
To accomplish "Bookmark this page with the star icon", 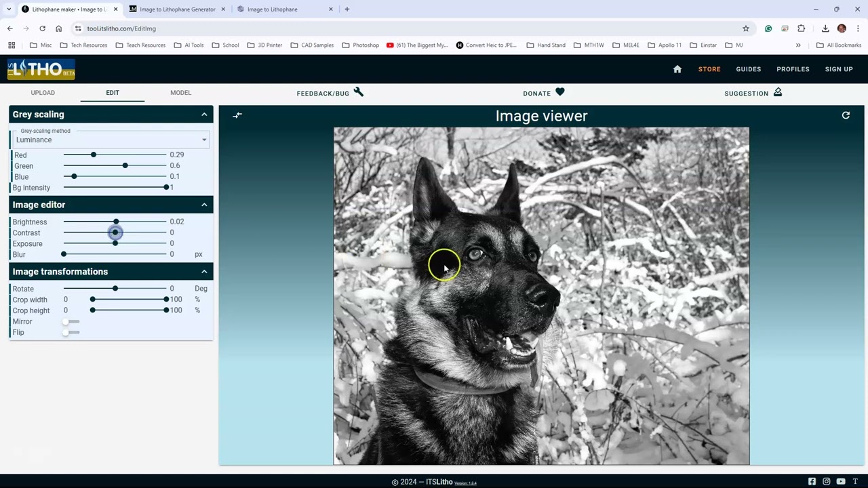I will [746, 28].
